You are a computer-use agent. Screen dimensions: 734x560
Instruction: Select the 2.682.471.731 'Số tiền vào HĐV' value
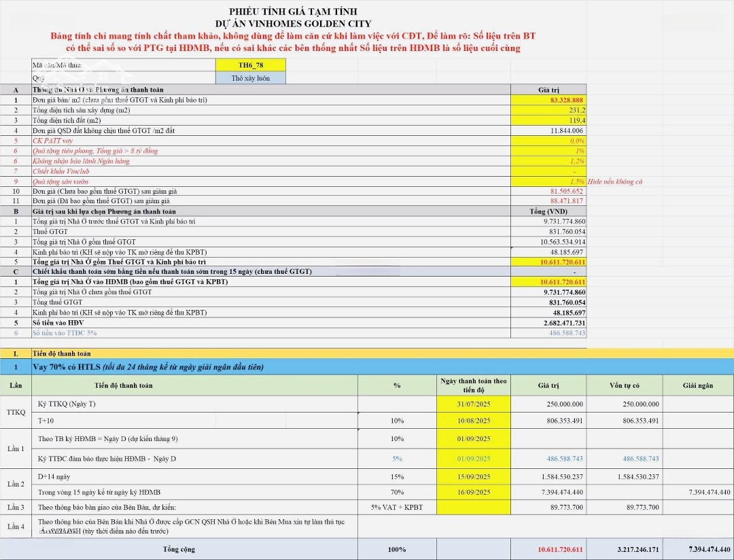pos(548,323)
